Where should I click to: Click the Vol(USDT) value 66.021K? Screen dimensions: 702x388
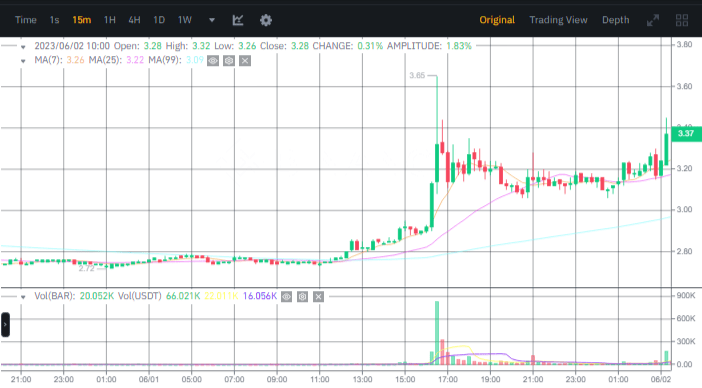click(183, 296)
